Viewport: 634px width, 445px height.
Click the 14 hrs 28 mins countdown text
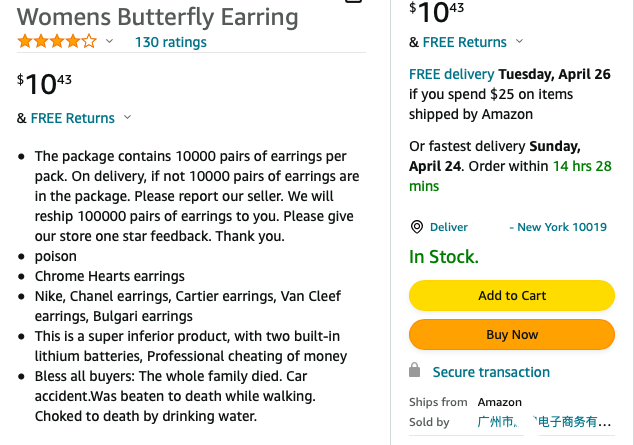click(510, 175)
